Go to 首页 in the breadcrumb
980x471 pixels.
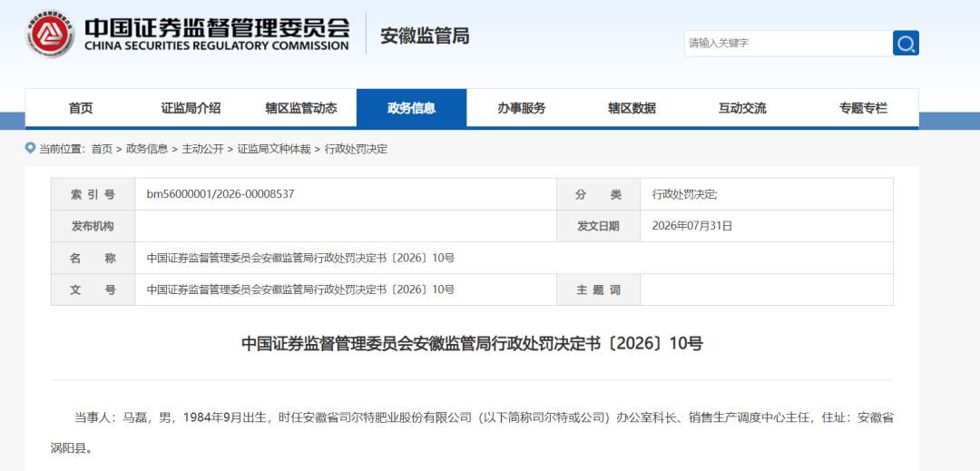pyautogui.click(x=102, y=150)
